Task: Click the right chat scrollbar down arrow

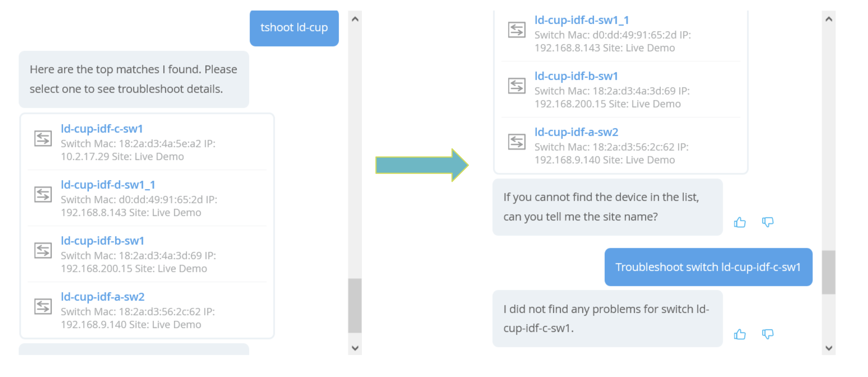Action: click(x=829, y=348)
